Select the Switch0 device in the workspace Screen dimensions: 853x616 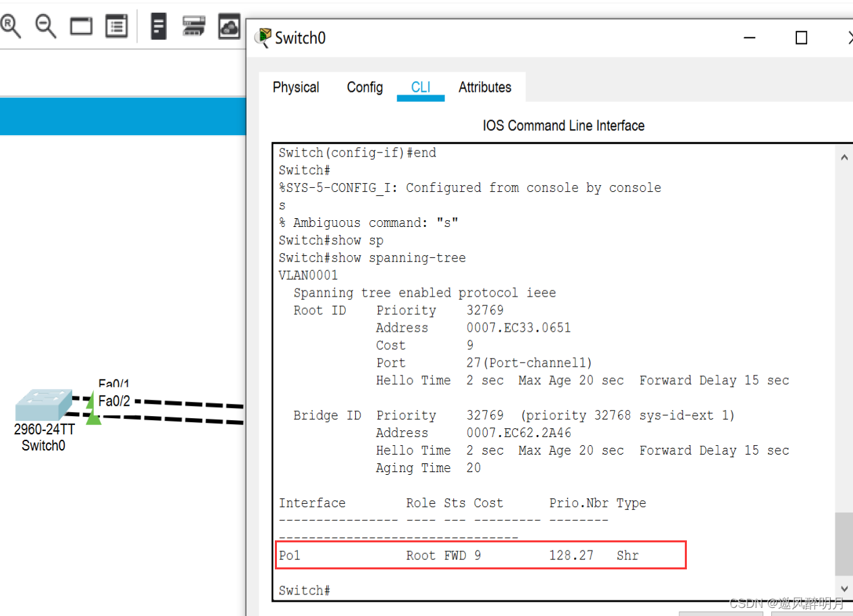coord(43,405)
